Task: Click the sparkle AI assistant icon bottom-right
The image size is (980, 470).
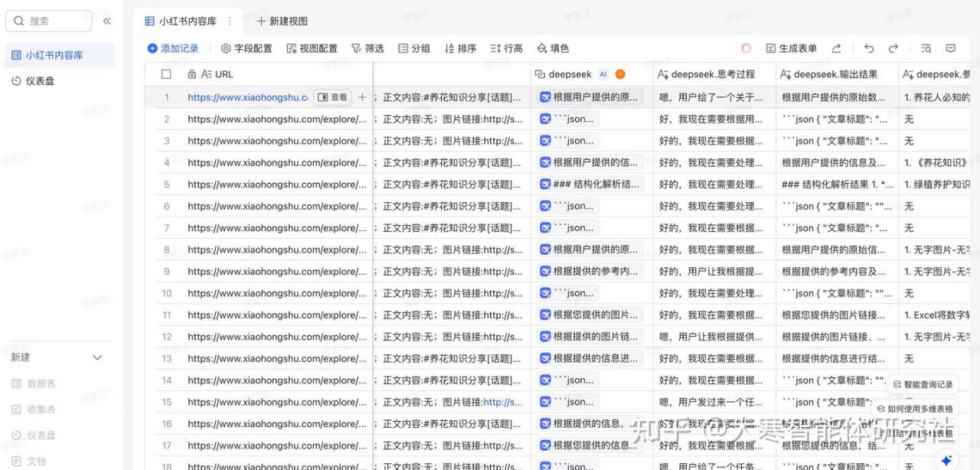Action: click(947, 460)
